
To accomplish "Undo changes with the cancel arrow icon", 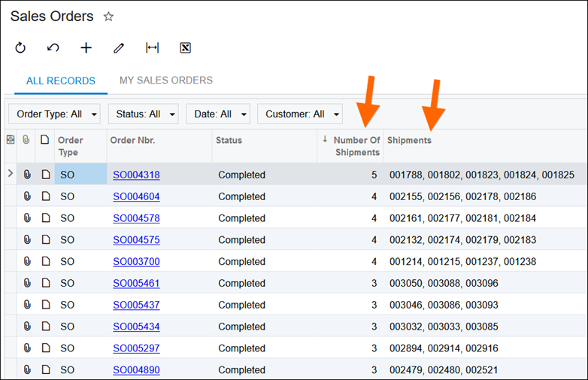I will pos(53,47).
